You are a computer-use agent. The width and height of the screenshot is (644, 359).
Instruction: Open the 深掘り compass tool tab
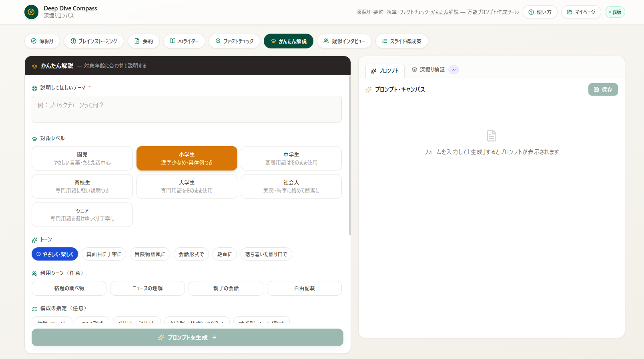[x=42, y=41]
